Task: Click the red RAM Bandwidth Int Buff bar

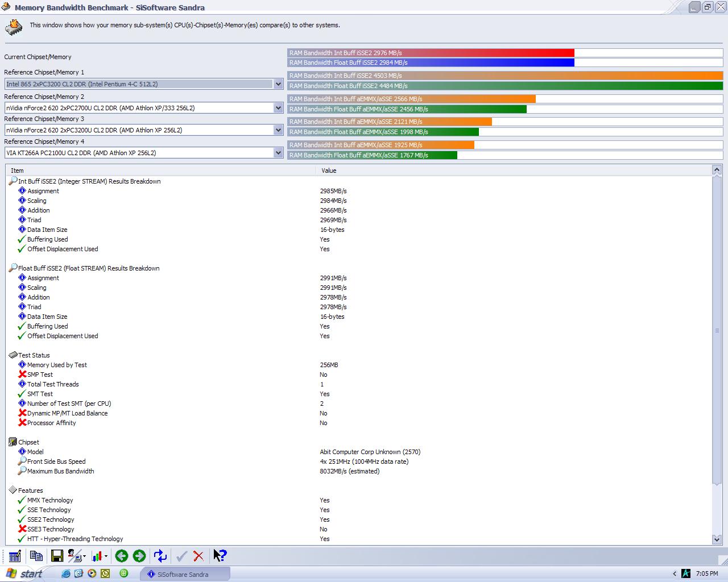Action: [x=431, y=53]
